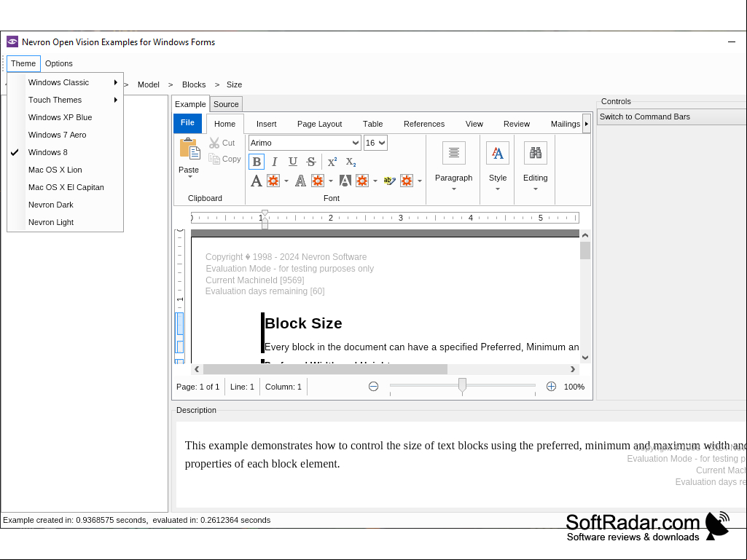Expand the Windows Classic submenu
This screenshot has width=747, height=560.
[x=66, y=82]
